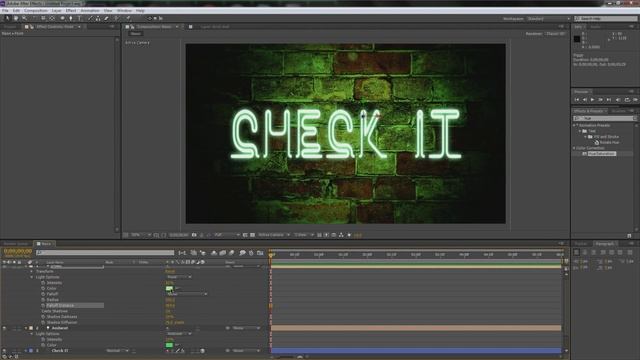Switch to the Effects & Presets tab
The image size is (640, 360).
pyautogui.click(x=589, y=111)
